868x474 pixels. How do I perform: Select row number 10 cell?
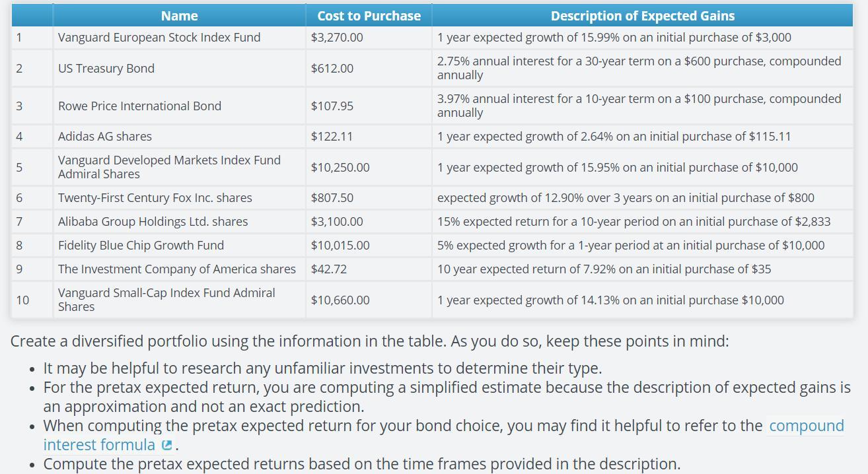(22, 300)
